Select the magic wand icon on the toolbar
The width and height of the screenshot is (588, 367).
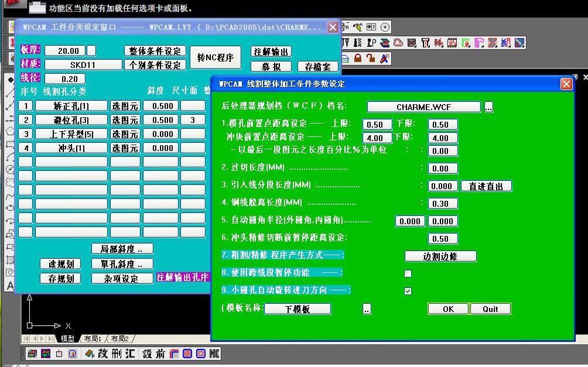click(x=385, y=57)
